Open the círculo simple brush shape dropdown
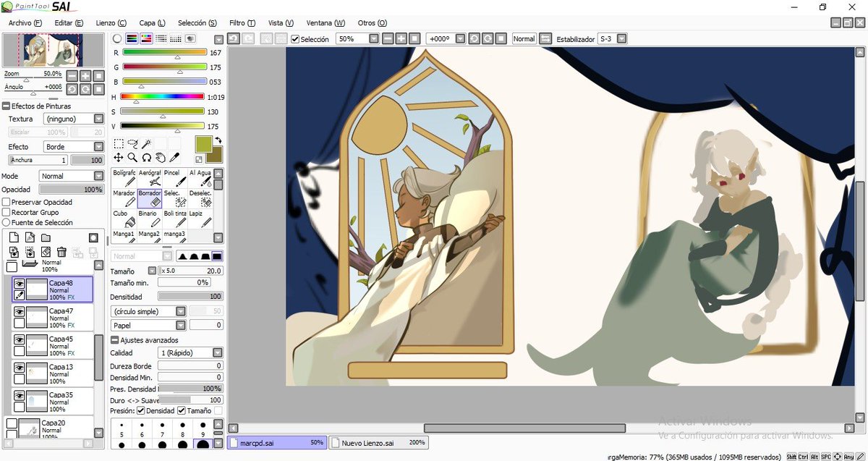The height and width of the screenshot is (461, 868). click(149, 311)
